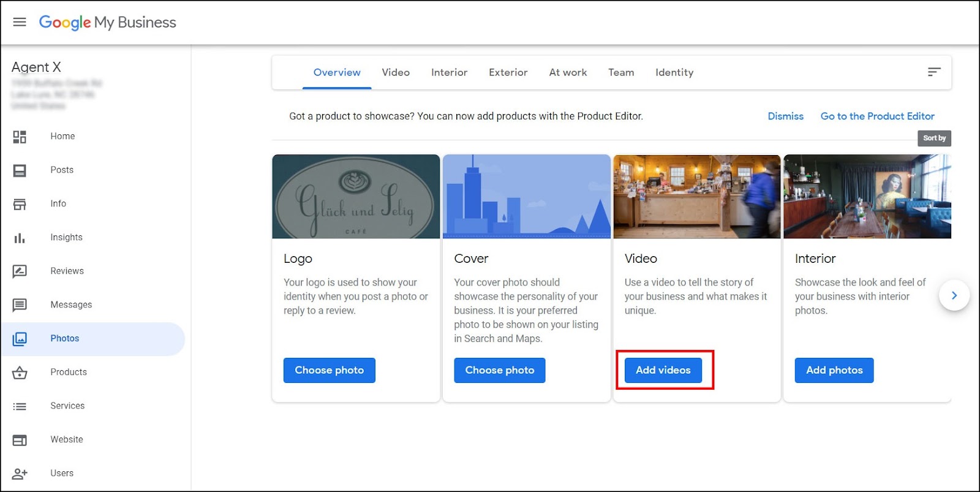Screen dimensions: 980x492
Task: Open the Sort by control
Action: [x=934, y=138]
